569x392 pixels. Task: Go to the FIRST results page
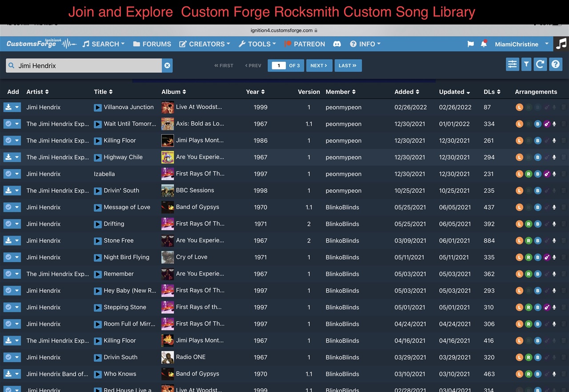coord(224,65)
